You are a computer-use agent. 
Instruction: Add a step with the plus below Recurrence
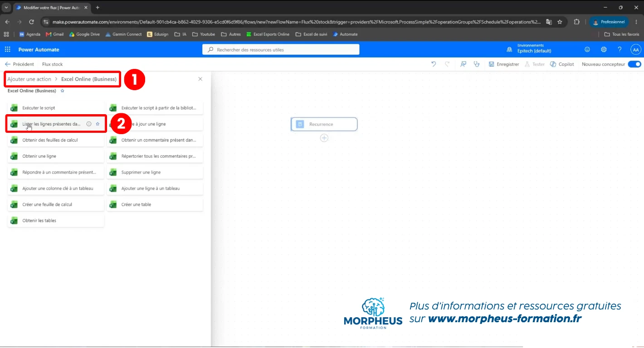[324, 138]
